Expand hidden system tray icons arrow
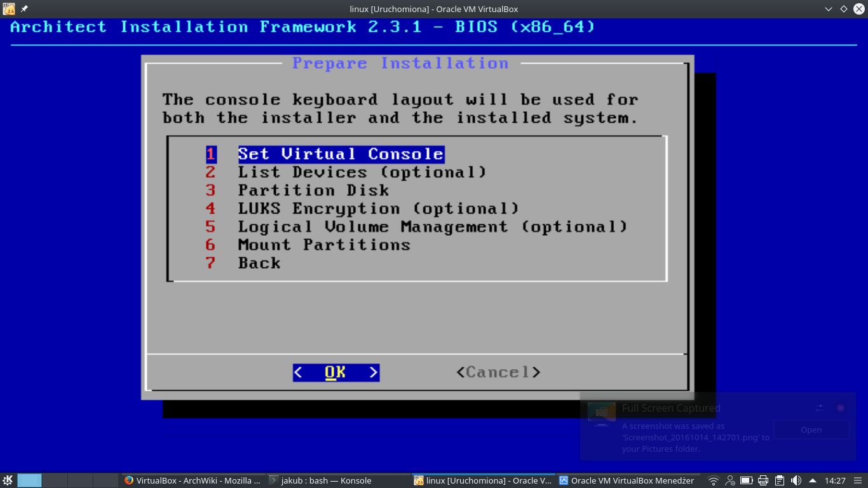 click(x=812, y=480)
